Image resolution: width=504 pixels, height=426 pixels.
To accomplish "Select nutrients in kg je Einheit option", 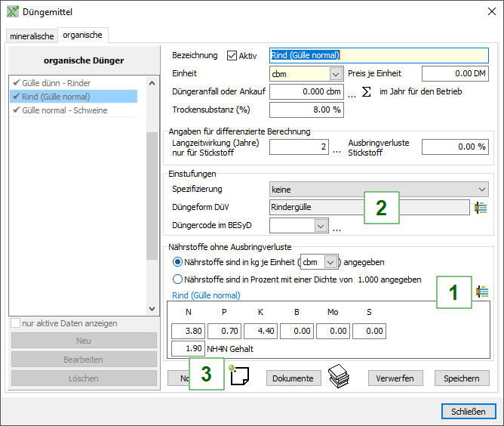I will click(178, 262).
